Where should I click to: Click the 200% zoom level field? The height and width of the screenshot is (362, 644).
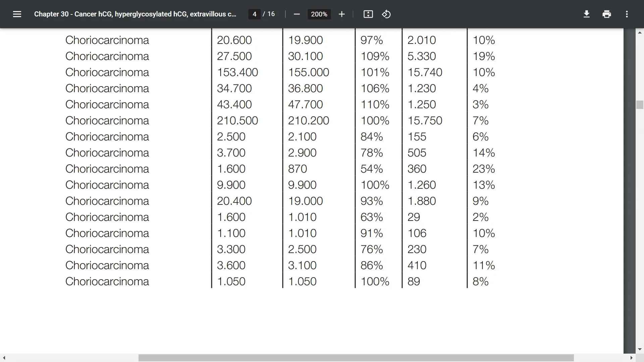pos(319,14)
